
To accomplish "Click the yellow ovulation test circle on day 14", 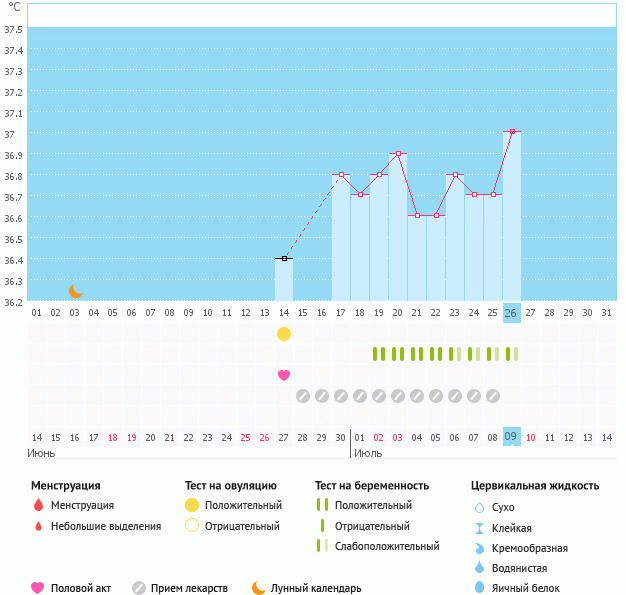I will (284, 333).
